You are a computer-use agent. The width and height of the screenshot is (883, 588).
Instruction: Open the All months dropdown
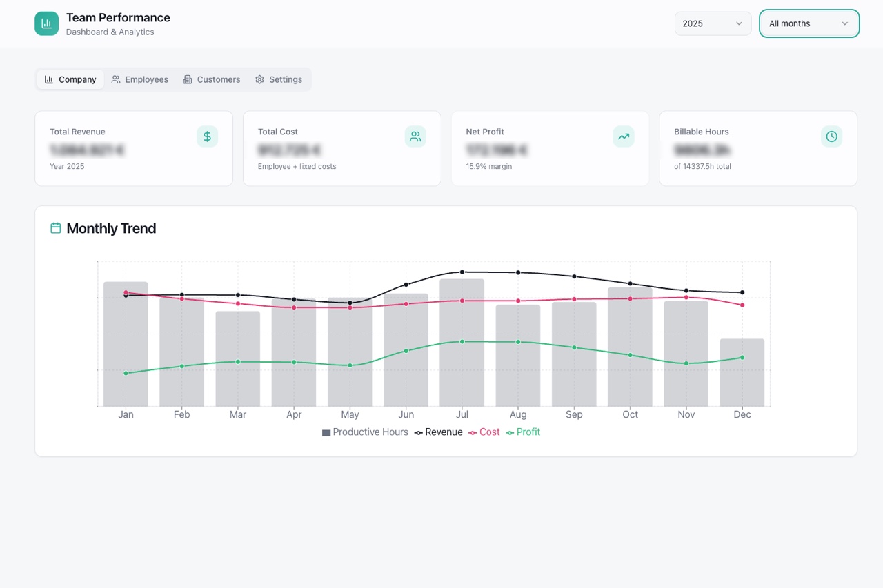pos(808,23)
